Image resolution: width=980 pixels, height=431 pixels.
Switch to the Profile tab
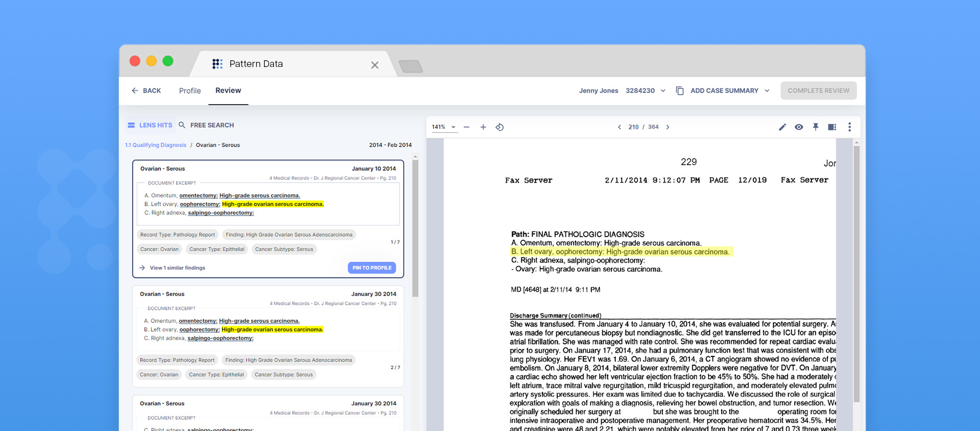(x=189, y=91)
